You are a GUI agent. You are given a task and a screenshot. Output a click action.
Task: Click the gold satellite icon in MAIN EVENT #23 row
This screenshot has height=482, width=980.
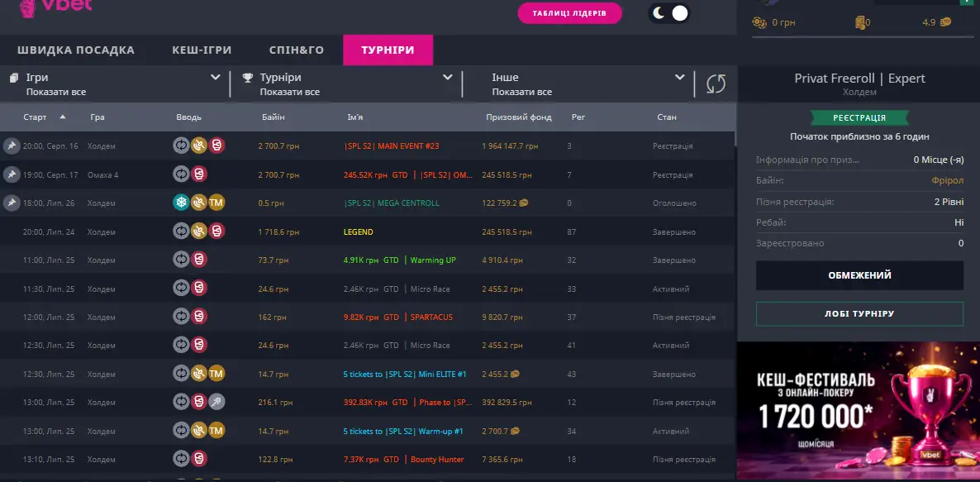199,145
